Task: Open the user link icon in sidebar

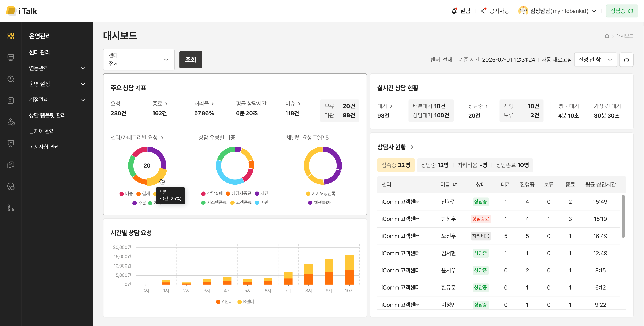Action: point(11,122)
